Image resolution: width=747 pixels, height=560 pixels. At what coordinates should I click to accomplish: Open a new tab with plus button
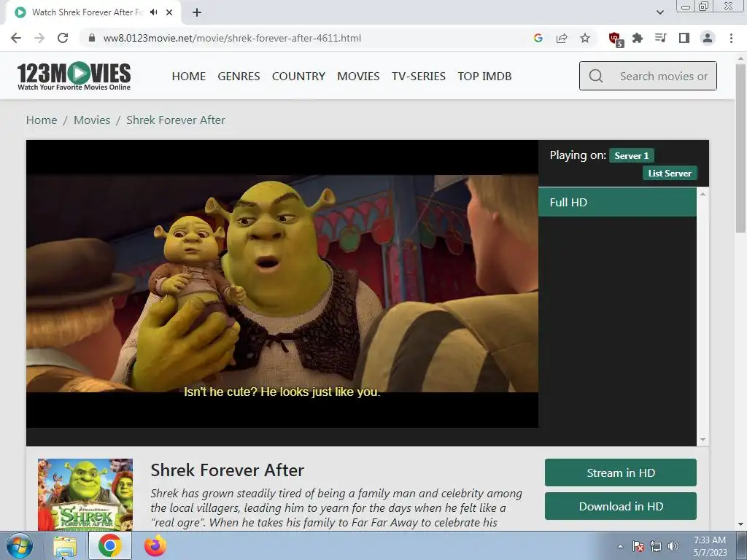point(197,12)
